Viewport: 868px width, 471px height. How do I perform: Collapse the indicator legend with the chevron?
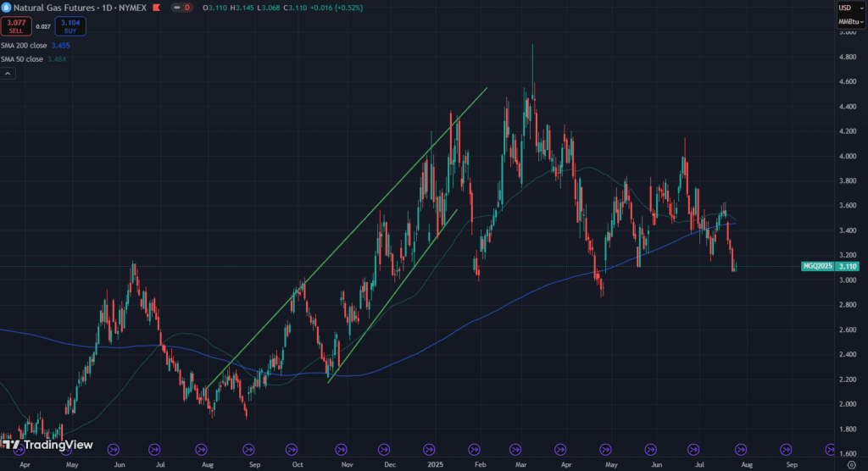pyautogui.click(x=8, y=74)
